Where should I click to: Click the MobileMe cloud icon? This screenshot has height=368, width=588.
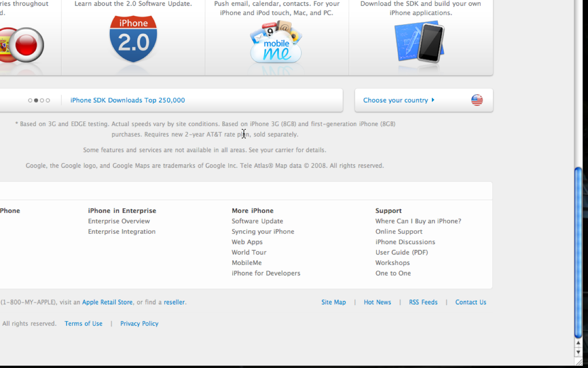click(x=276, y=42)
